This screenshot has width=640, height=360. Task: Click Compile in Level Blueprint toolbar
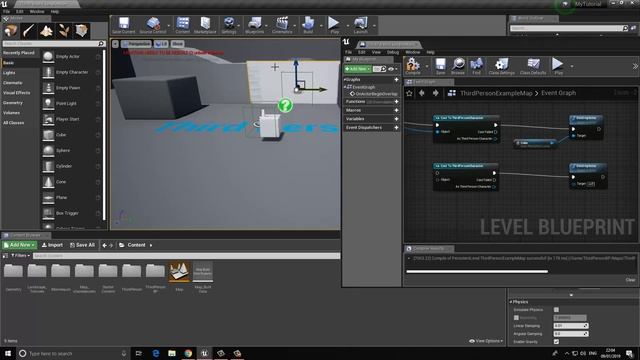pos(413,66)
